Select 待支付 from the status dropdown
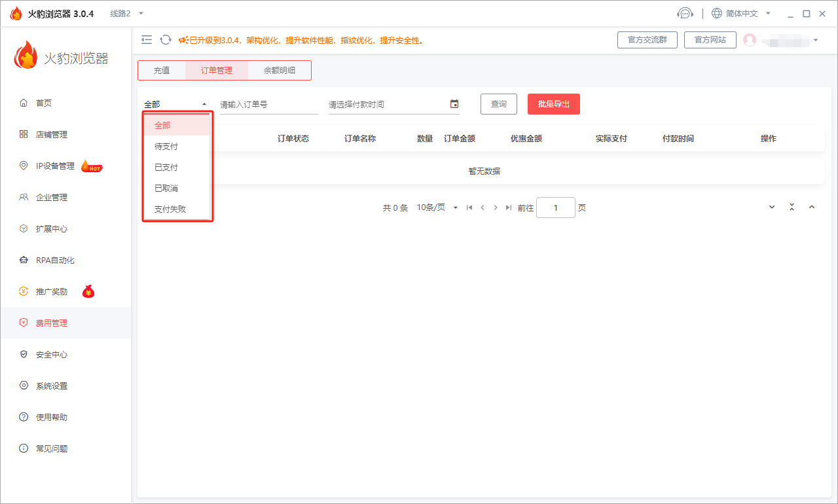This screenshot has height=504, width=838. click(x=166, y=147)
